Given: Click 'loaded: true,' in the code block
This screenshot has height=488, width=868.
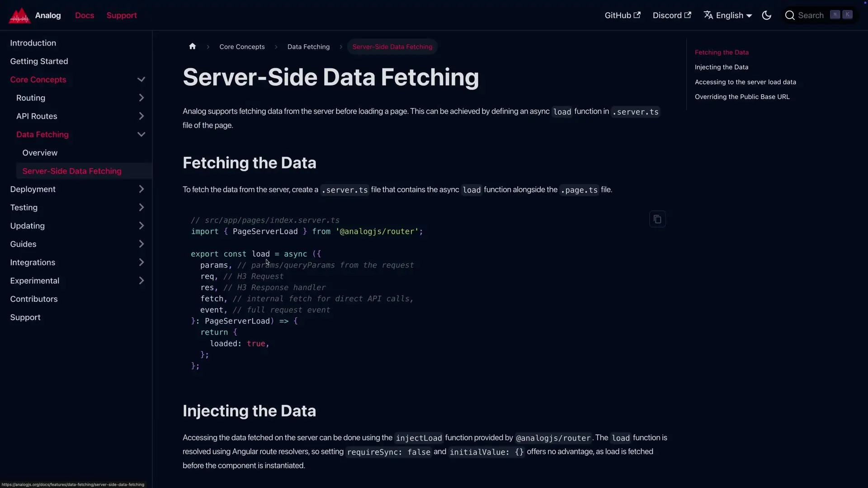Looking at the screenshot, I should [239, 344].
